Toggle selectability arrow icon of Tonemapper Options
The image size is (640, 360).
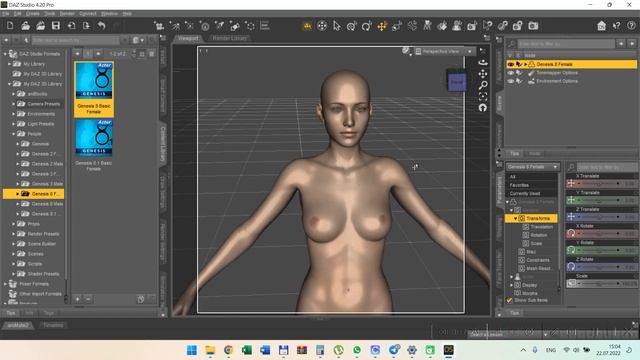coord(519,73)
